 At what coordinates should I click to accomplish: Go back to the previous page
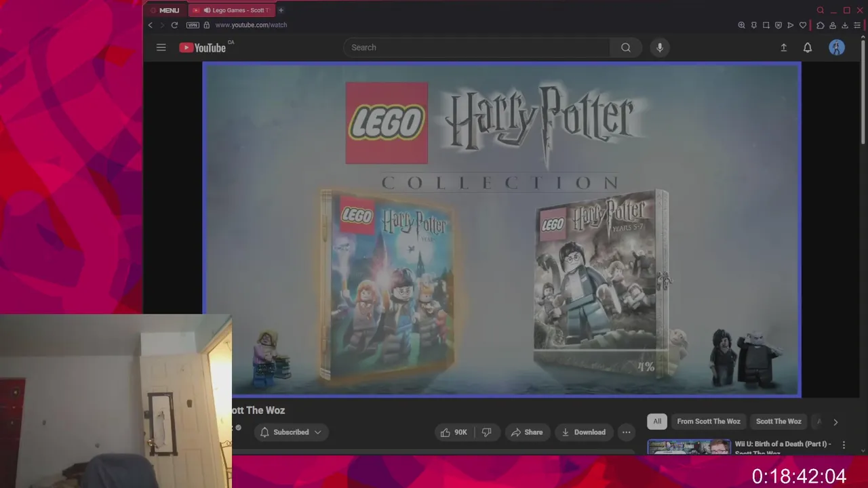151,25
